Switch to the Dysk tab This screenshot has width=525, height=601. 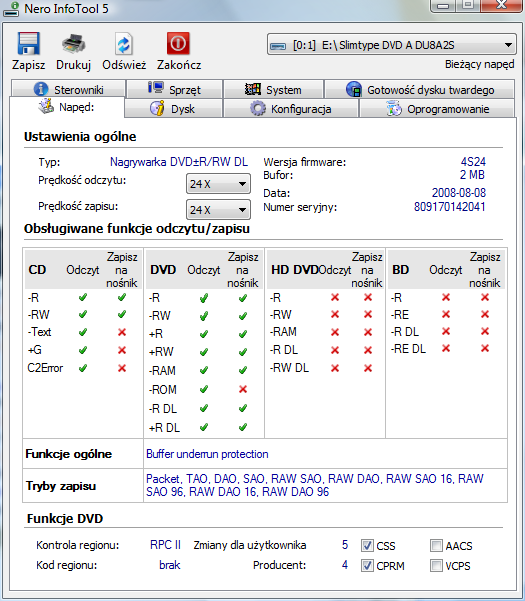(174, 109)
